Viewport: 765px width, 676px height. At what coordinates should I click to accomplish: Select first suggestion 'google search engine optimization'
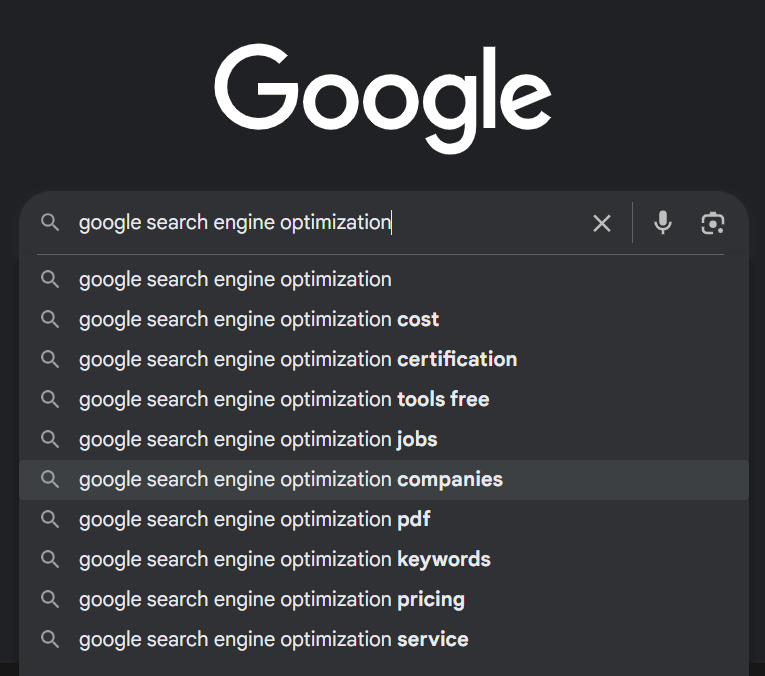[x=235, y=279]
